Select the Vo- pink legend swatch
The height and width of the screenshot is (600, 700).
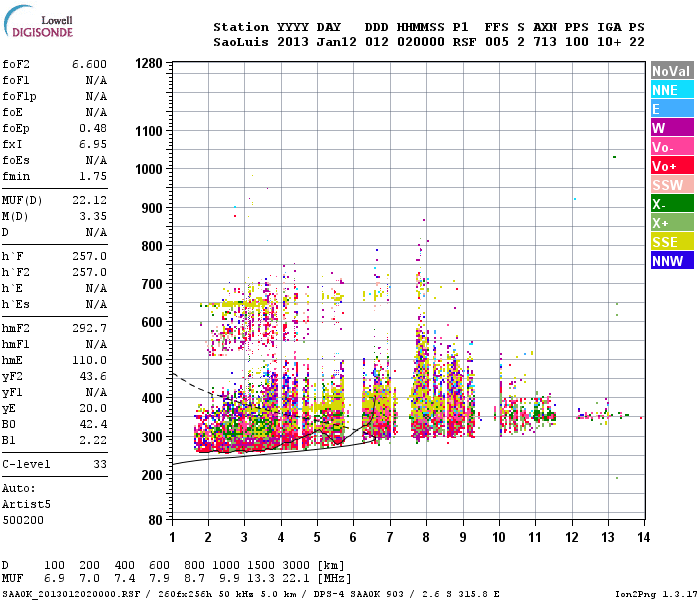[x=672, y=147]
